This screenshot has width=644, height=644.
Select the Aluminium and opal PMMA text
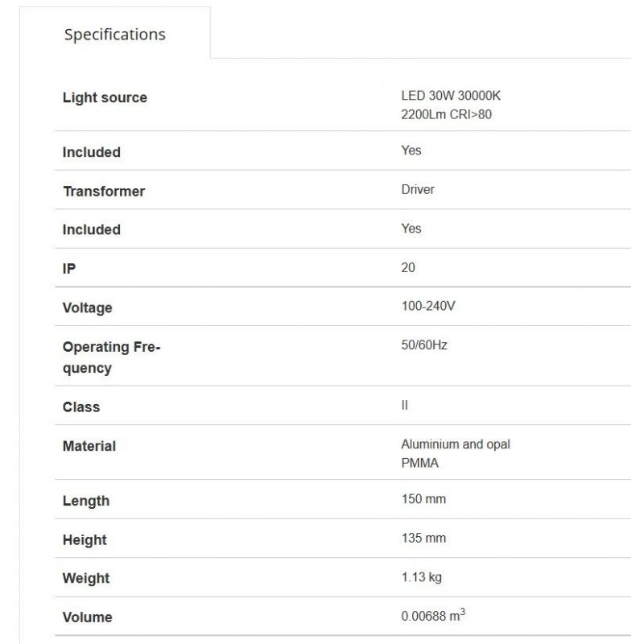(456, 453)
